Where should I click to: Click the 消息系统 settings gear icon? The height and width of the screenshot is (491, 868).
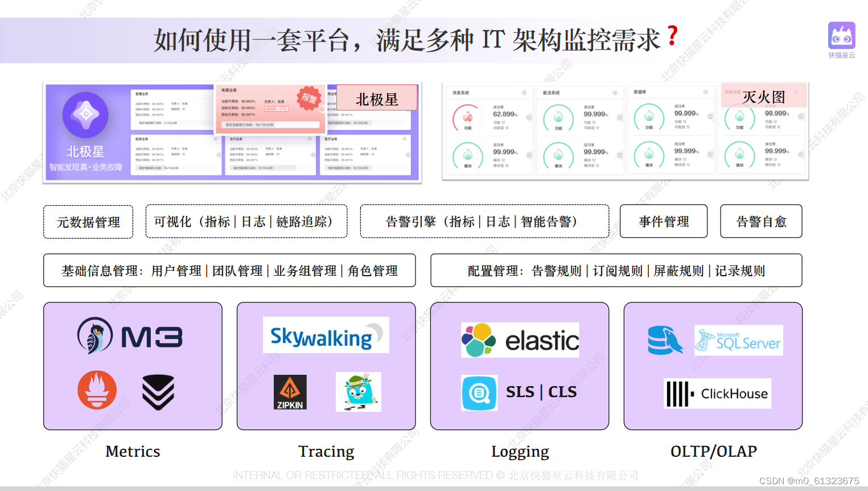tap(524, 93)
